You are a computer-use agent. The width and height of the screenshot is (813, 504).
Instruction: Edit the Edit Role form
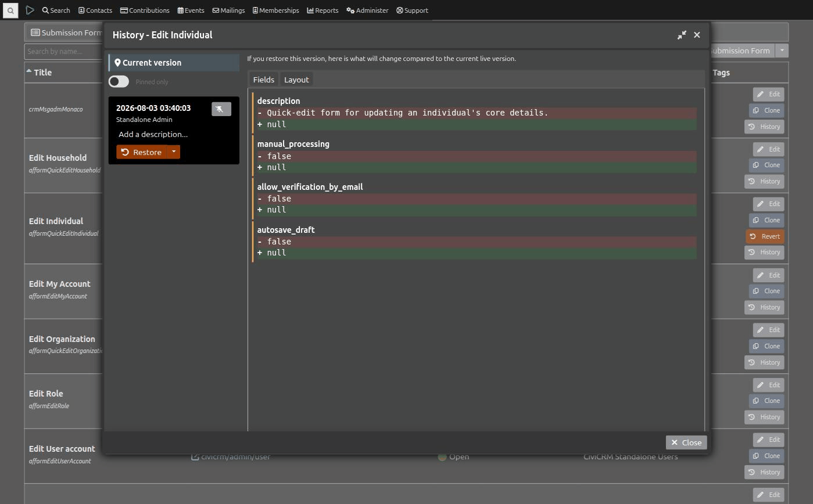pos(769,385)
